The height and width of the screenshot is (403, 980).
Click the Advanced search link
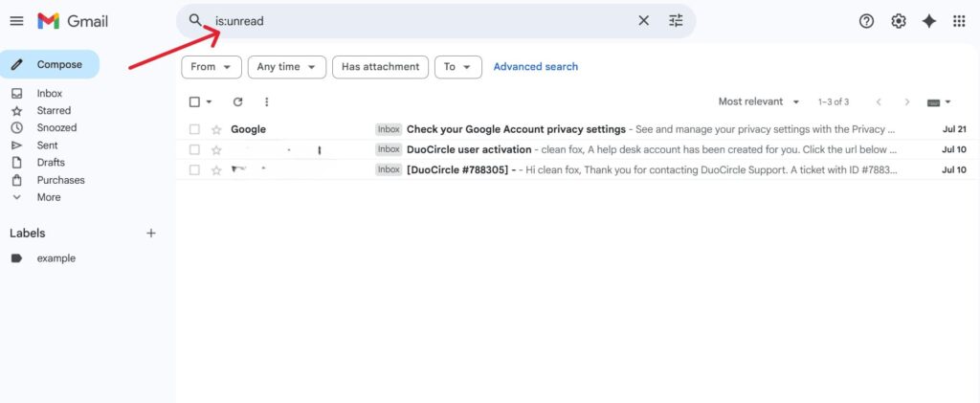[x=536, y=67]
